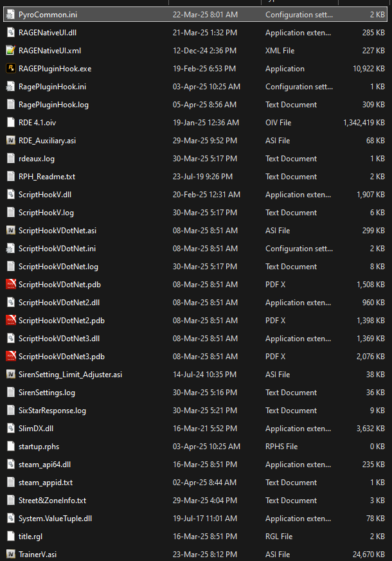The height and width of the screenshot is (561, 392).
Task: Click the date 29-Mar-25 9:52 PM
Action: (205, 141)
